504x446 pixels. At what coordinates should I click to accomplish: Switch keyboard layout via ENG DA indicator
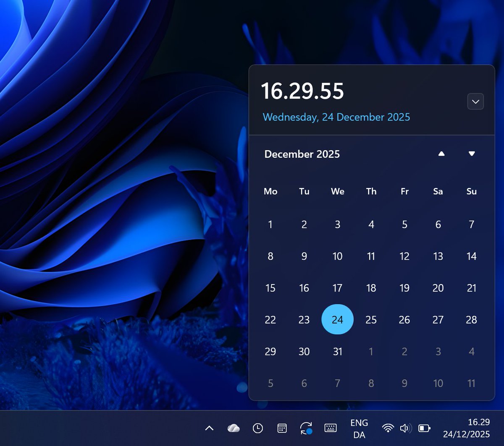(x=359, y=428)
